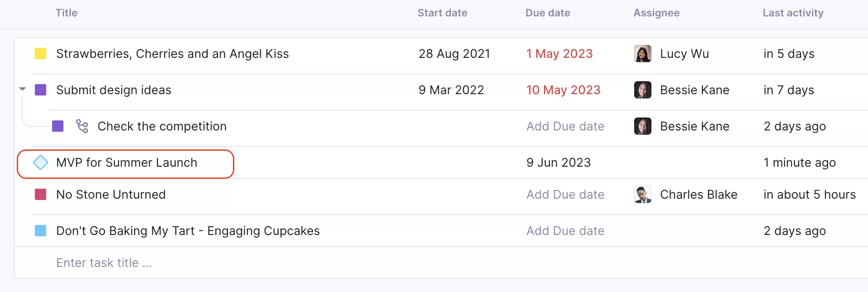The image size is (868, 292).
Task: Click Lucy Wu's avatar
Action: [643, 54]
